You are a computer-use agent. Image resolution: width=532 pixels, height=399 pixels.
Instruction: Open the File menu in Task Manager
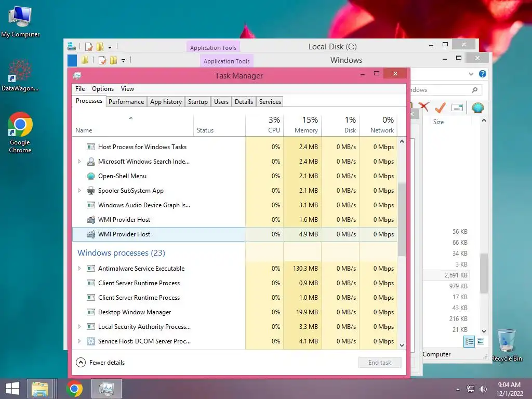click(80, 88)
